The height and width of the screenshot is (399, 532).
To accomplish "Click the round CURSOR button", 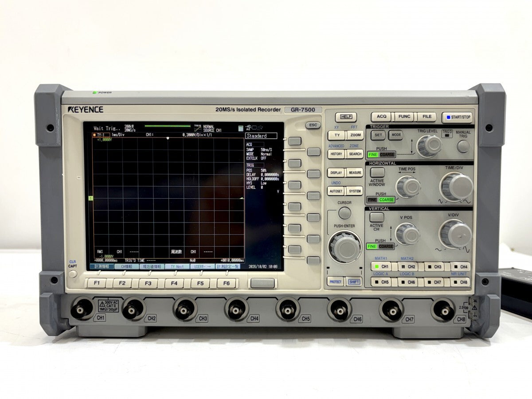I will tap(344, 213).
